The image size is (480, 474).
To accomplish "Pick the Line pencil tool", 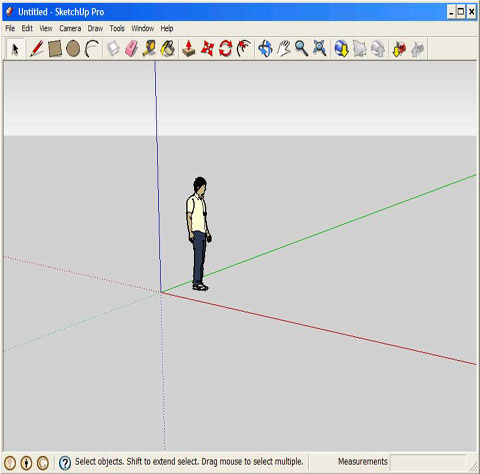I will click(37, 49).
